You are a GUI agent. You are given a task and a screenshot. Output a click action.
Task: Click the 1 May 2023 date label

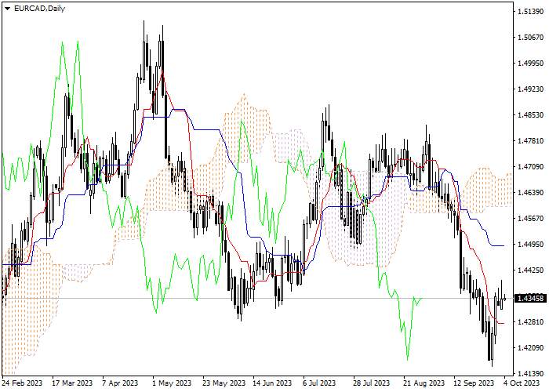tap(172, 383)
